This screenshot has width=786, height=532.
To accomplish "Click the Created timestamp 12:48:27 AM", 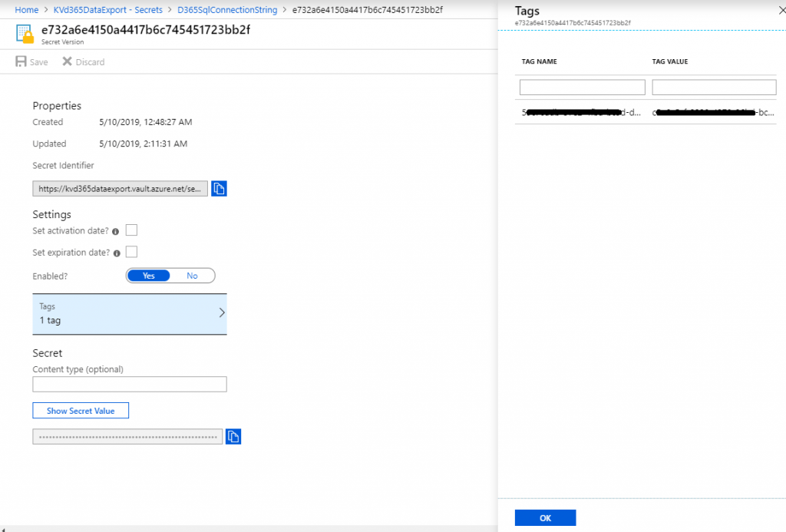I will tap(145, 122).
